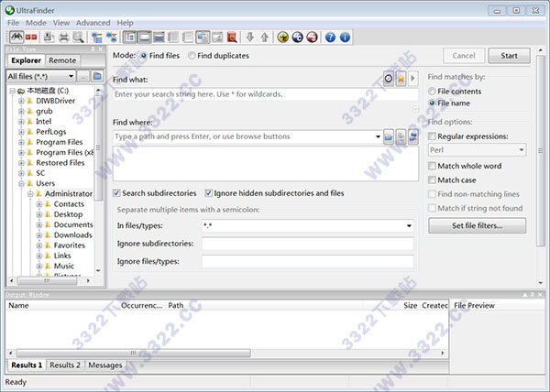This screenshot has width=550, height=392.
Task: Select the Find duplicates mode
Action: [x=191, y=56]
